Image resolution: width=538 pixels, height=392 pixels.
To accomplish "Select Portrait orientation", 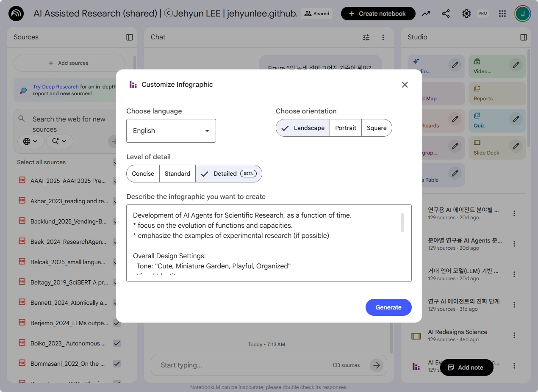I will (345, 128).
